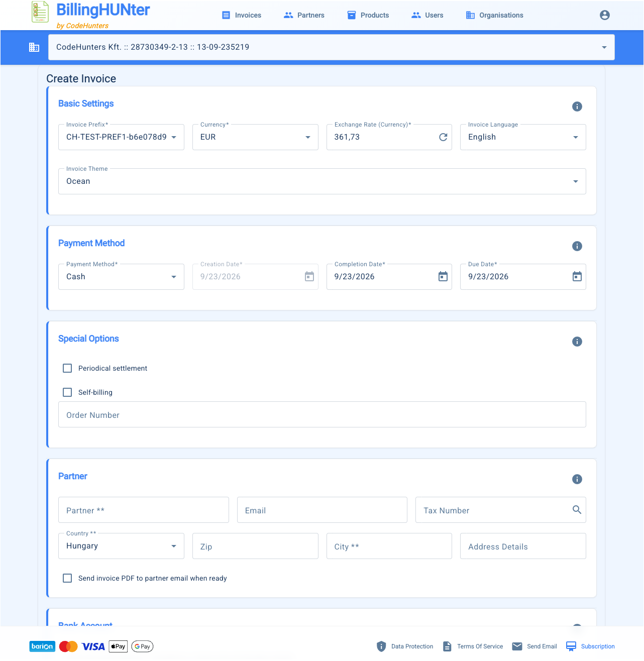The image size is (644, 661).
Task: Open the Currency dropdown showing EUR
Action: (x=255, y=137)
